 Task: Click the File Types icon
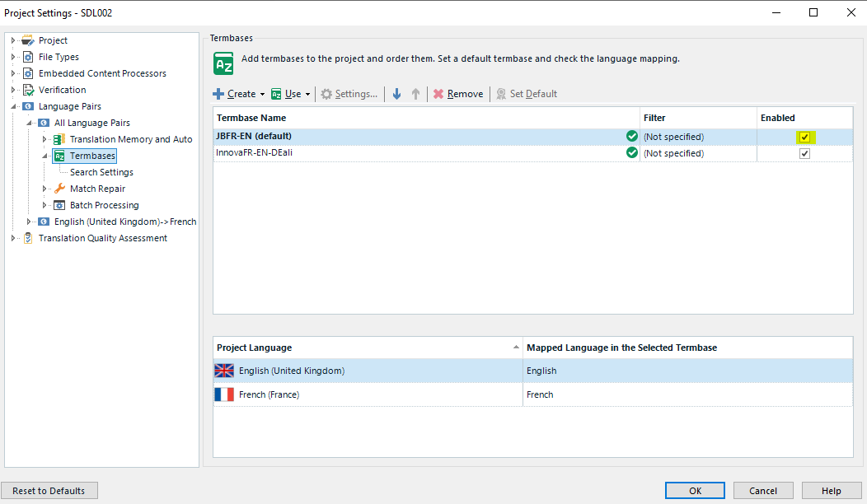(x=28, y=57)
